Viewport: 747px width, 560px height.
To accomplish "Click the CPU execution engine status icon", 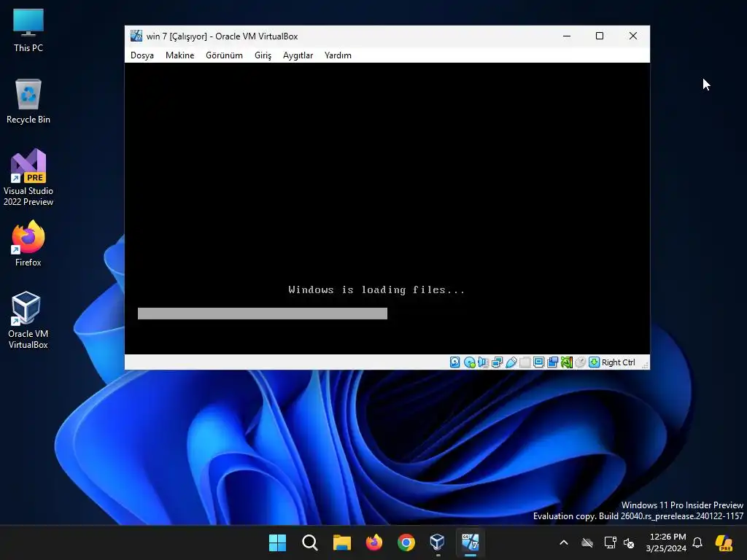I will coord(566,362).
